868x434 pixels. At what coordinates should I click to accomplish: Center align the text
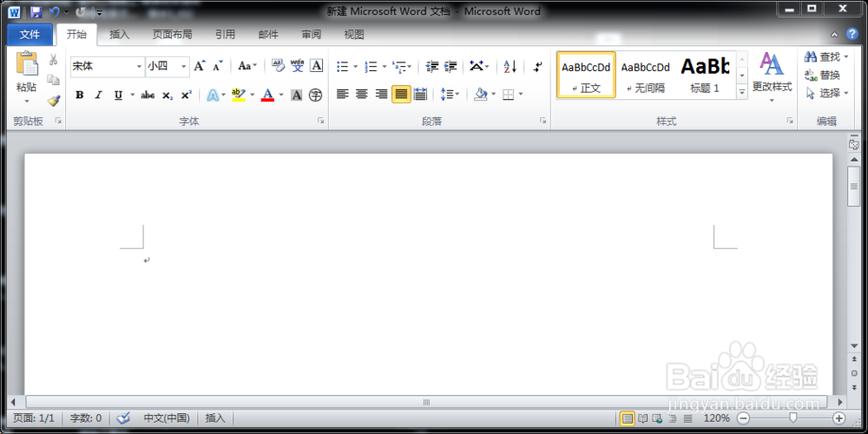tap(362, 94)
